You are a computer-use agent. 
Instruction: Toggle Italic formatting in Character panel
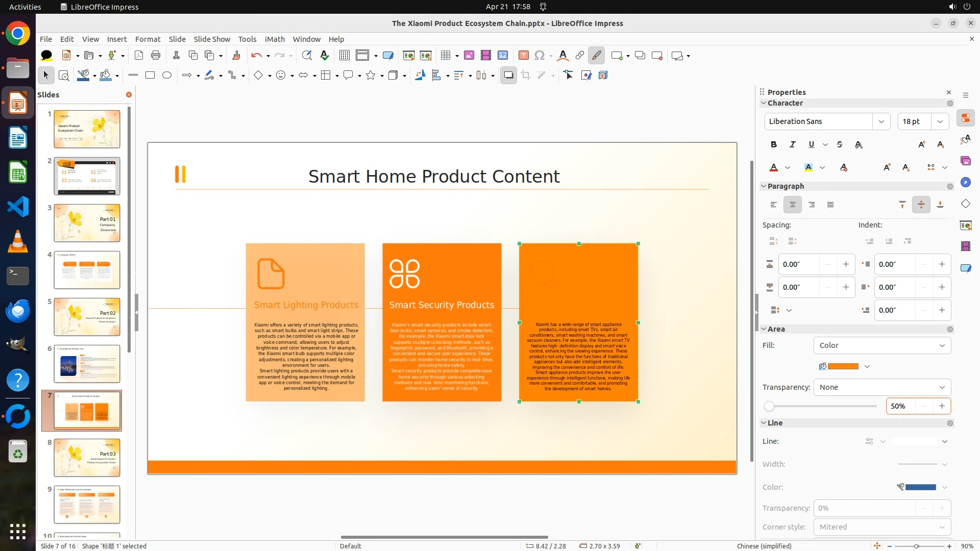(793, 144)
